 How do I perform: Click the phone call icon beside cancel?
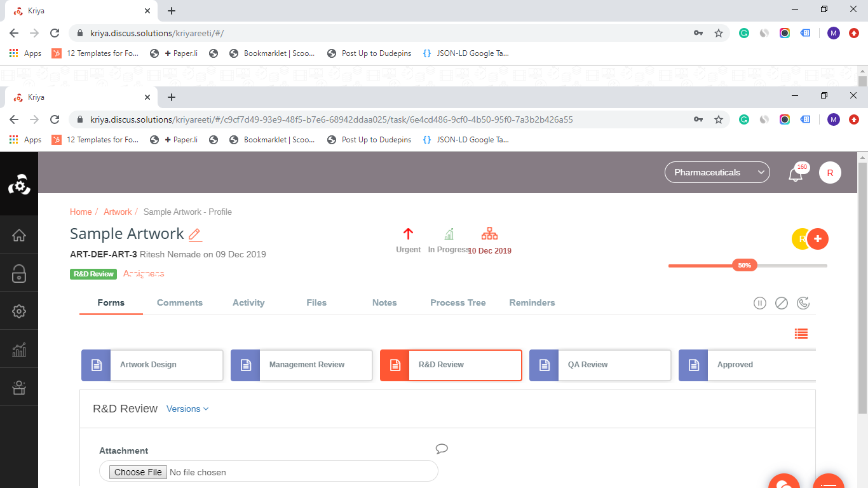coord(803,303)
